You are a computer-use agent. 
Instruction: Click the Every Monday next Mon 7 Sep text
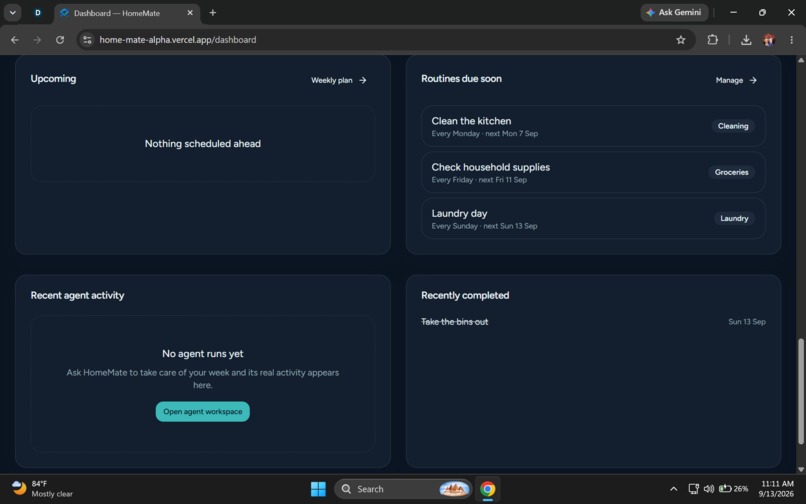(x=485, y=134)
